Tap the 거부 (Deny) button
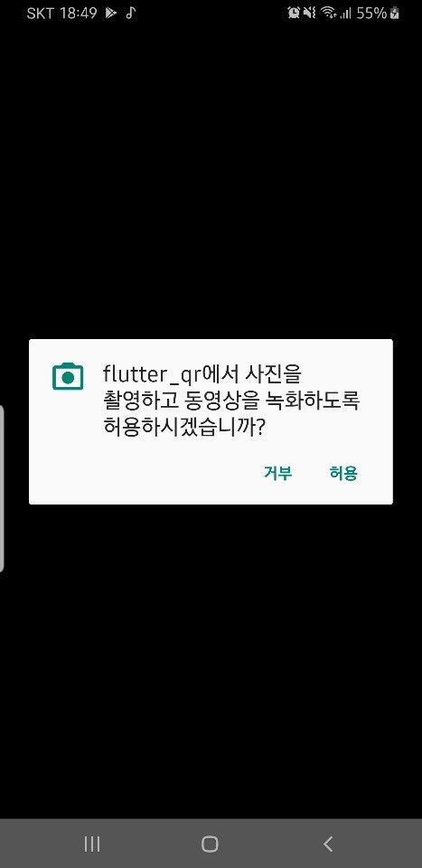This screenshot has width=422, height=868. pos(277,473)
